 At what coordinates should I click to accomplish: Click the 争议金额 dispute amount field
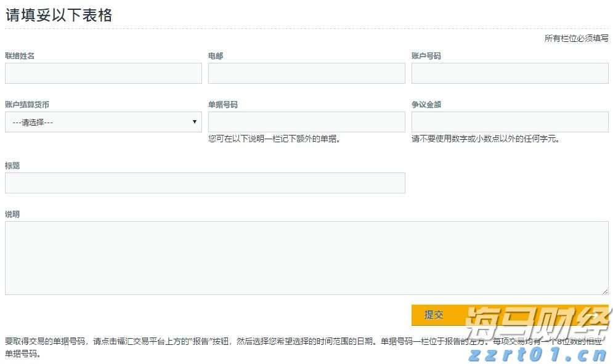pyautogui.click(x=509, y=122)
